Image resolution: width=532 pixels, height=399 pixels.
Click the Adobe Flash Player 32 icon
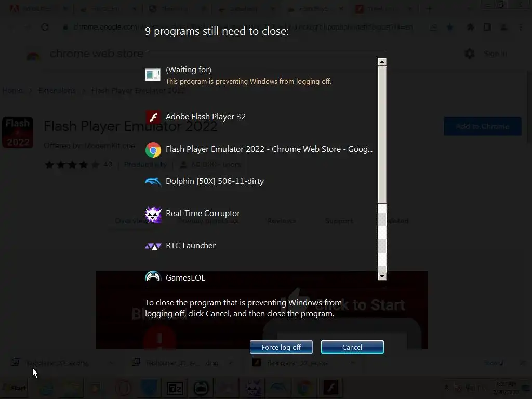point(153,117)
